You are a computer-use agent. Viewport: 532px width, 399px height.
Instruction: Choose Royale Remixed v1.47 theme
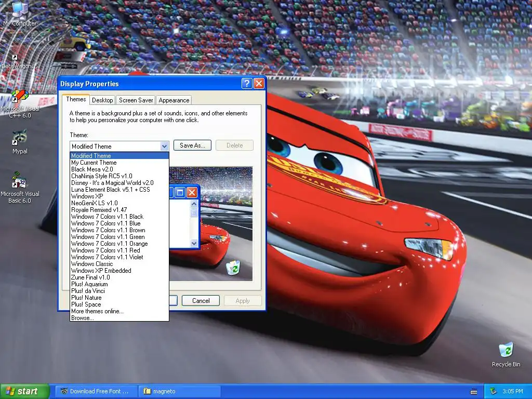119,210
